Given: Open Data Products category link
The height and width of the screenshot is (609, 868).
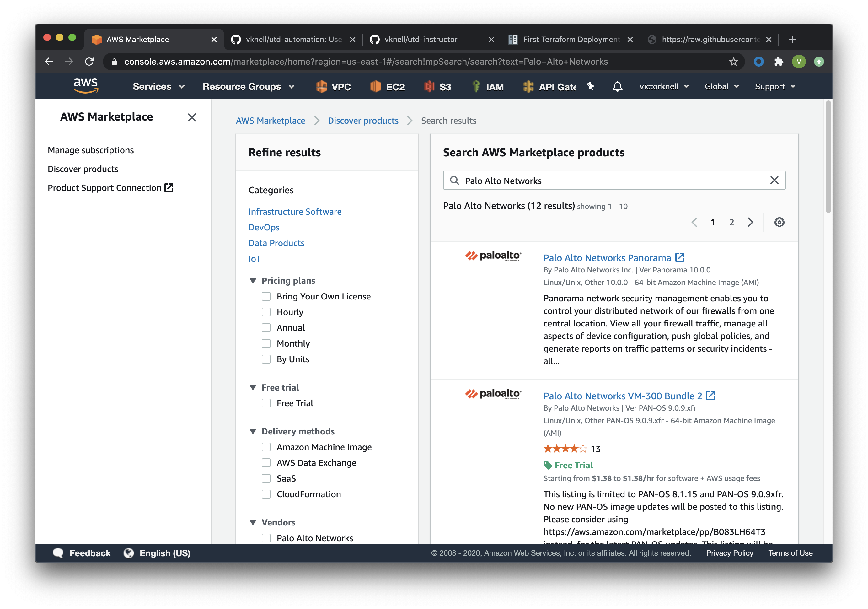Looking at the screenshot, I should pos(276,243).
